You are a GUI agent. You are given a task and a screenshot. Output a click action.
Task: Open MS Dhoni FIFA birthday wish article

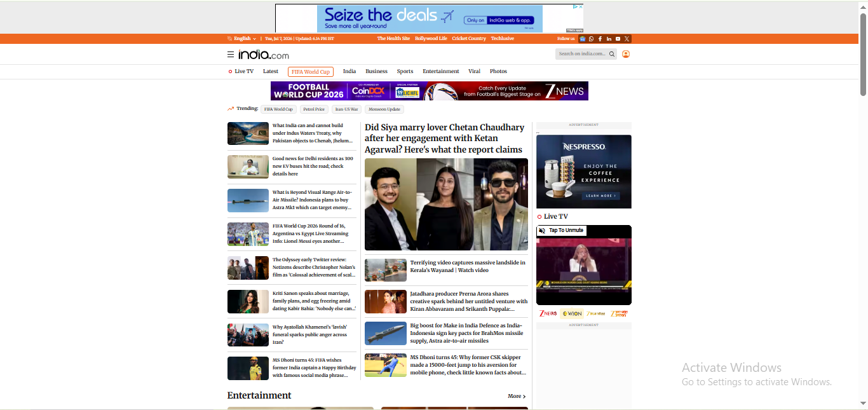click(x=315, y=367)
